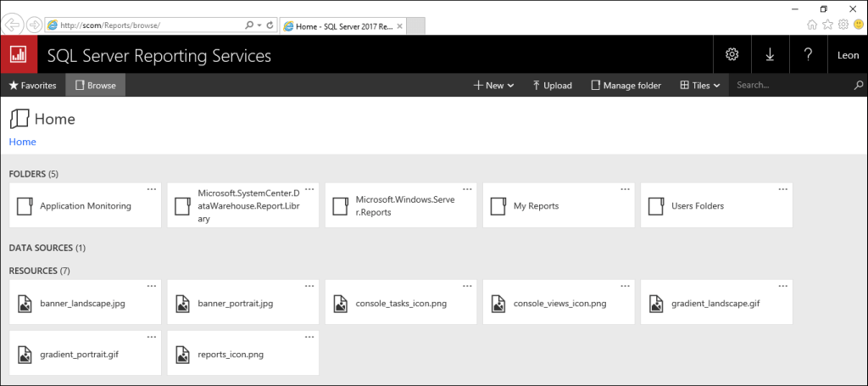
Task: Click the browser forward arrow button
Action: point(34,25)
